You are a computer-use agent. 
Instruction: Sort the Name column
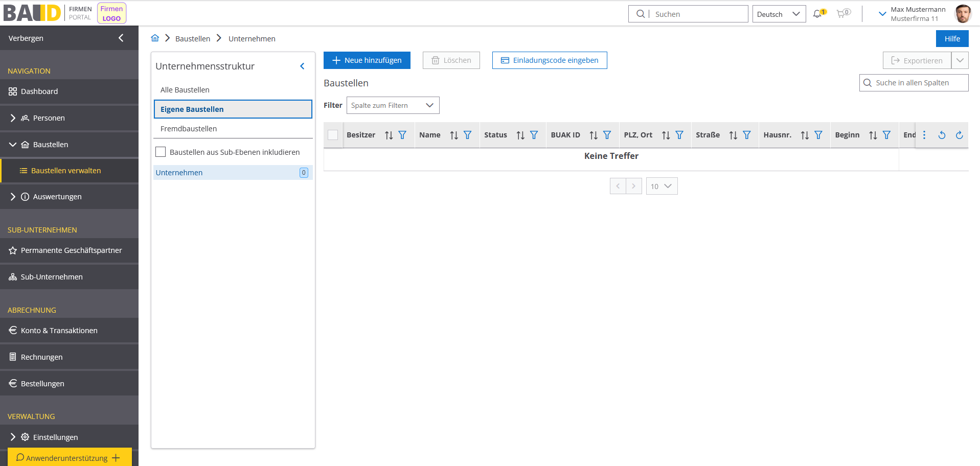[454, 135]
